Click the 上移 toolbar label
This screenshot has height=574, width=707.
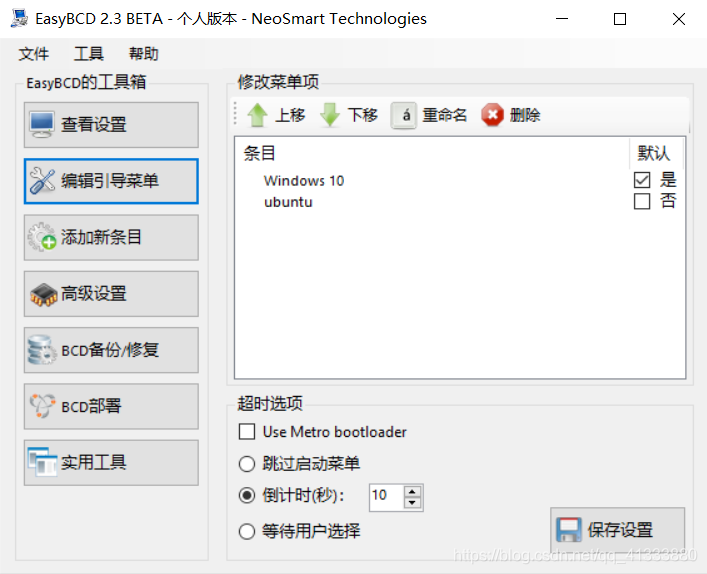(290, 115)
